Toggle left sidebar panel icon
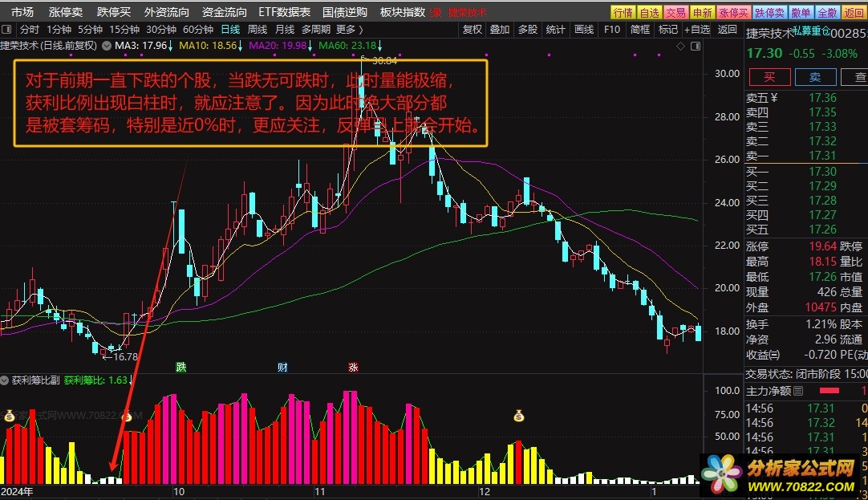The image size is (868, 500). pos(6,30)
